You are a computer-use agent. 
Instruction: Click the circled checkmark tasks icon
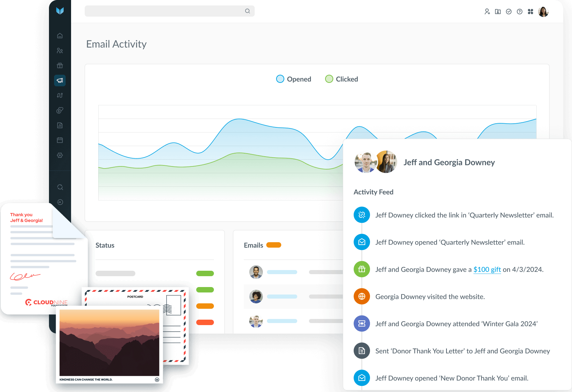pyautogui.click(x=508, y=12)
